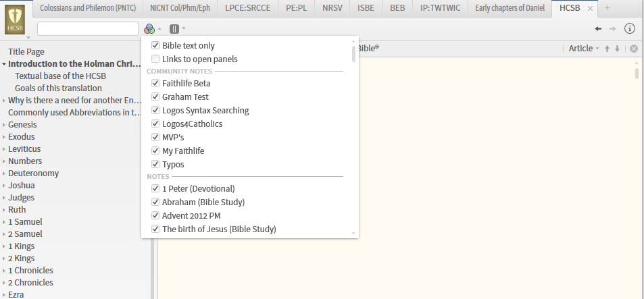Toggle the Graham Test checkbox

pos(155,97)
